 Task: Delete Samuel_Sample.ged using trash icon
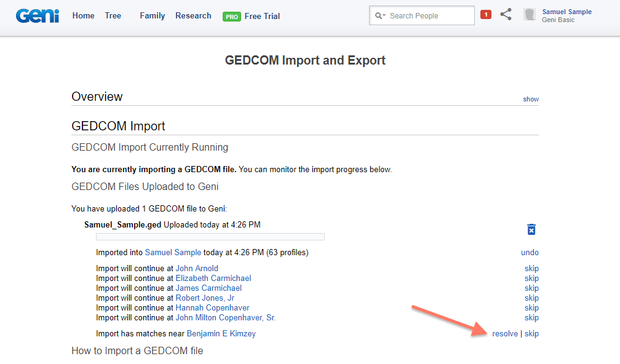pos(531,229)
